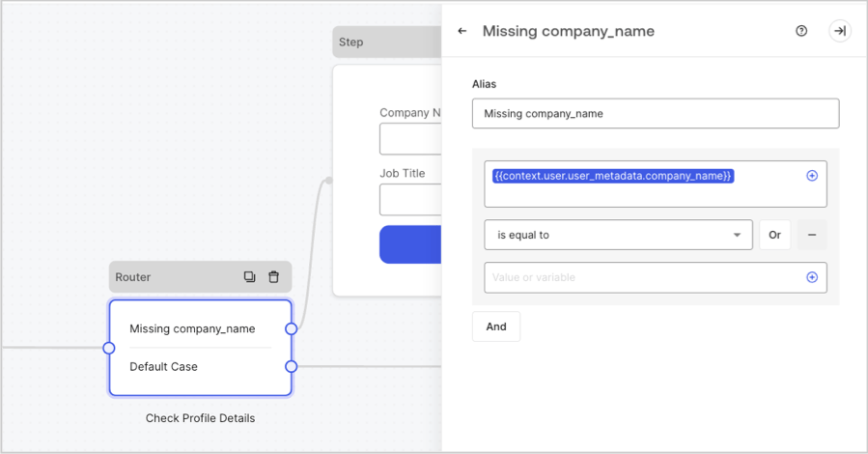Insert variable via plus icon in first field
This screenshot has width=868, height=454.
point(812,176)
